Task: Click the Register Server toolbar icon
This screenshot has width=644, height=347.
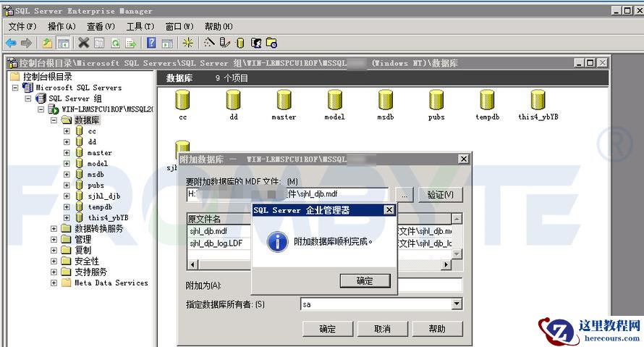Action: tap(224, 43)
